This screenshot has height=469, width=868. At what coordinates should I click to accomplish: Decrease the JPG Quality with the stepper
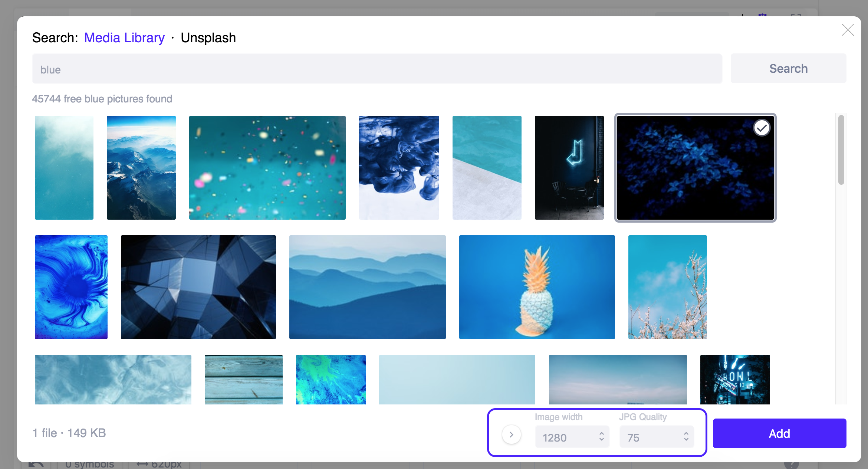tap(686, 441)
